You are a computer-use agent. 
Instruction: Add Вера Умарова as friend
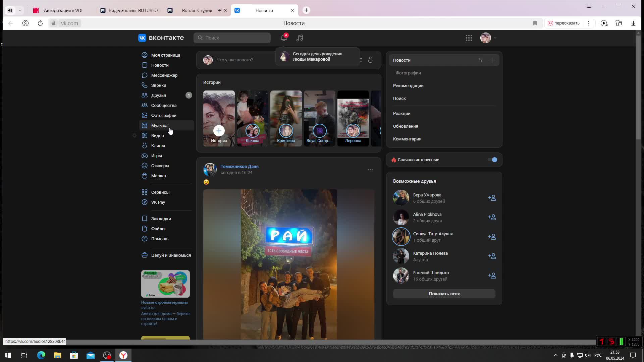tap(492, 198)
